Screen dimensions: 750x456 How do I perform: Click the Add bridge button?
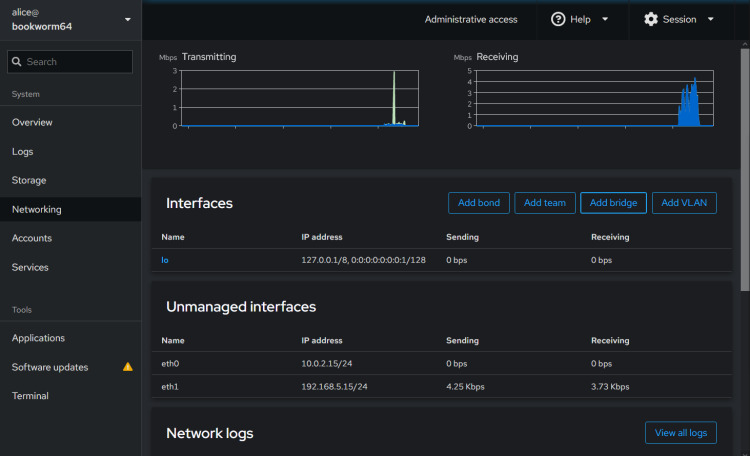click(613, 203)
